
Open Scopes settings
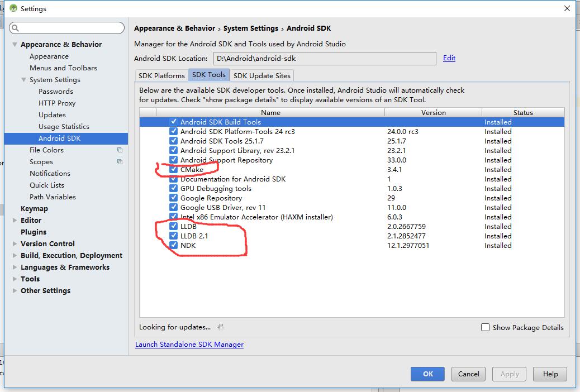(41, 162)
